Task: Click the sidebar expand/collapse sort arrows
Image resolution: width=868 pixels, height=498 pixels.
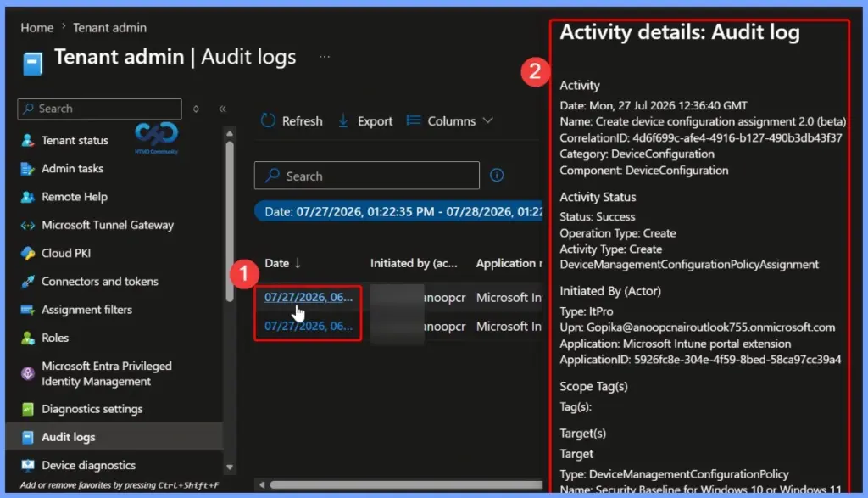Action: pos(196,109)
